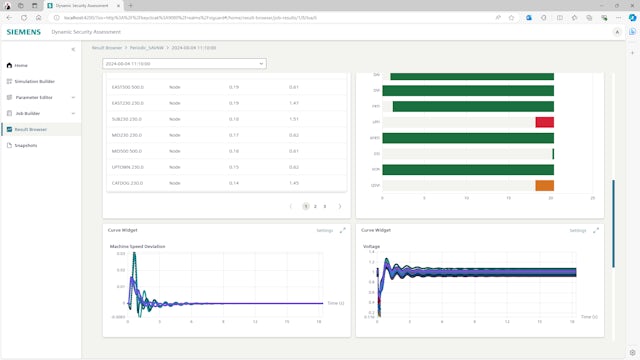Click the Periodic job breadcrumb link
Image resolution: width=640 pixels, height=360 pixels.
(x=147, y=48)
